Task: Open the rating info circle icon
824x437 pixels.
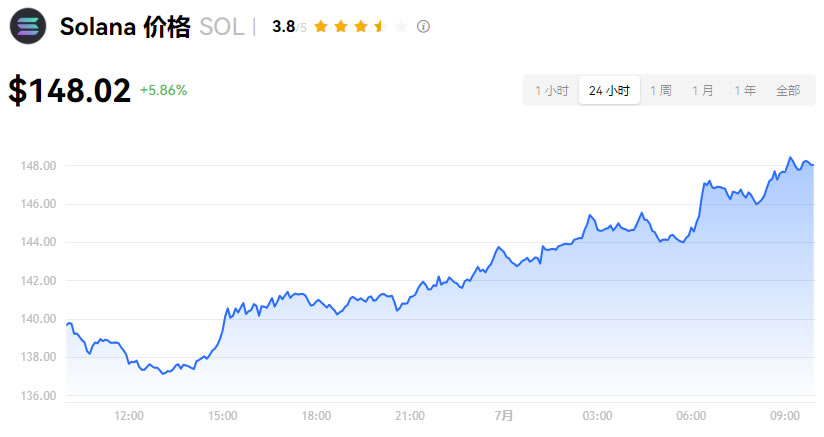Action: [x=423, y=27]
